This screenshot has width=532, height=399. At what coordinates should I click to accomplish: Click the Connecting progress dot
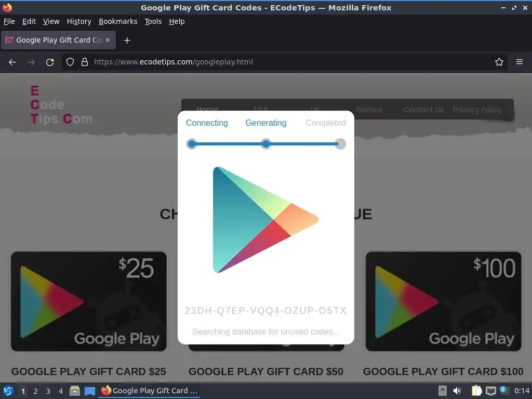[192, 144]
